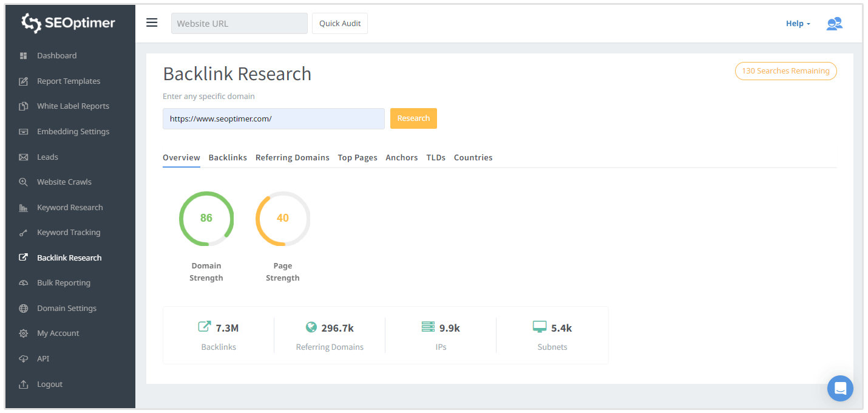The image size is (868, 413).
Task: Open the user account icon top right
Action: (835, 23)
